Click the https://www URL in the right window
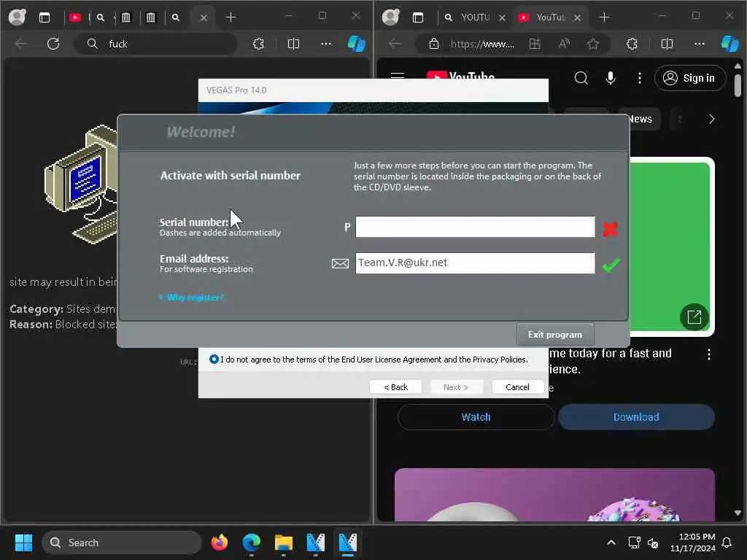747x560 pixels. click(482, 44)
